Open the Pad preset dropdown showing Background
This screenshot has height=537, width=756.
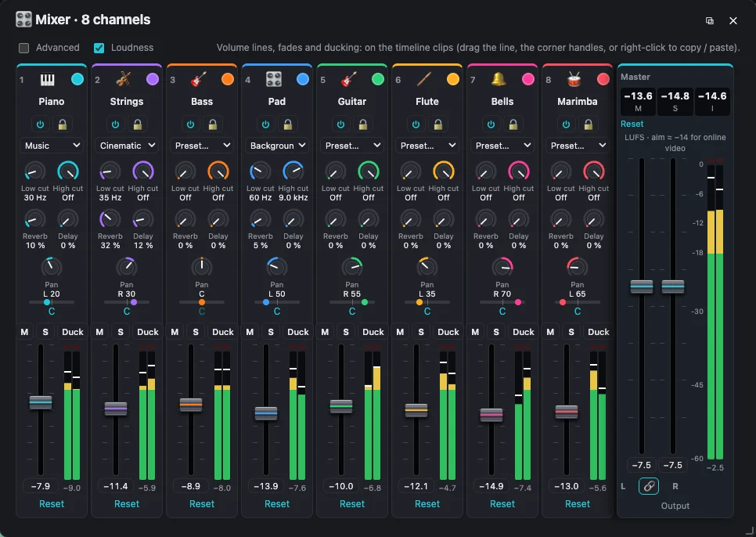[277, 145]
